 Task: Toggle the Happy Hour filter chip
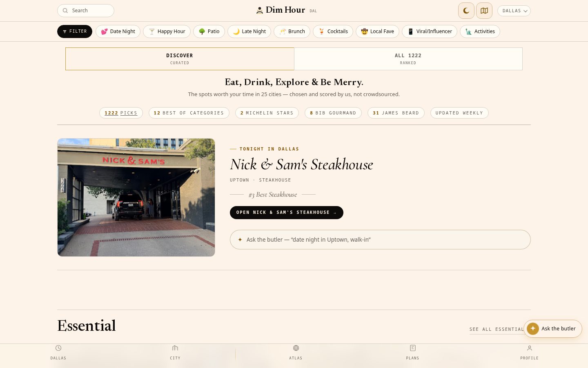(x=167, y=31)
